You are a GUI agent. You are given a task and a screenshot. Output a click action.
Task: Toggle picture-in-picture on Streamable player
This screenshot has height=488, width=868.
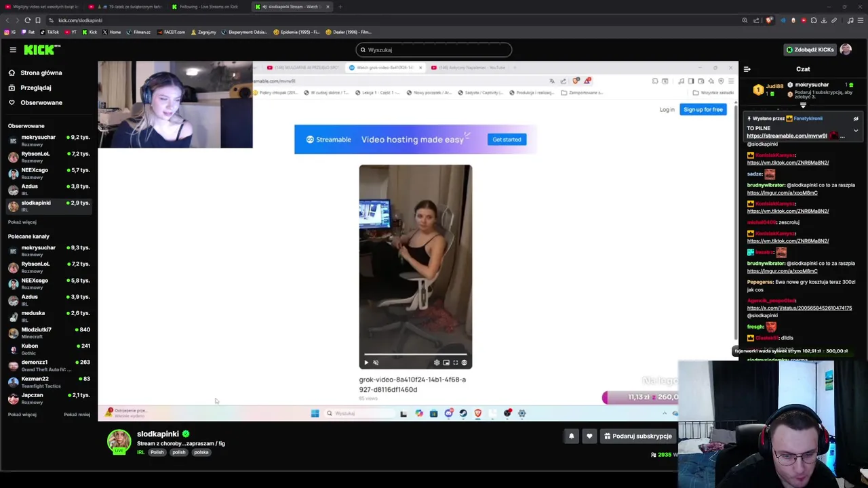[446, 363]
